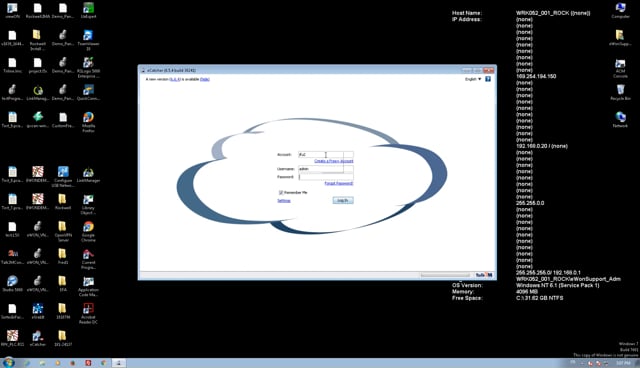Select the Fred1 folder icon
This screenshot has height=368, width=640.
coord(63,256)
